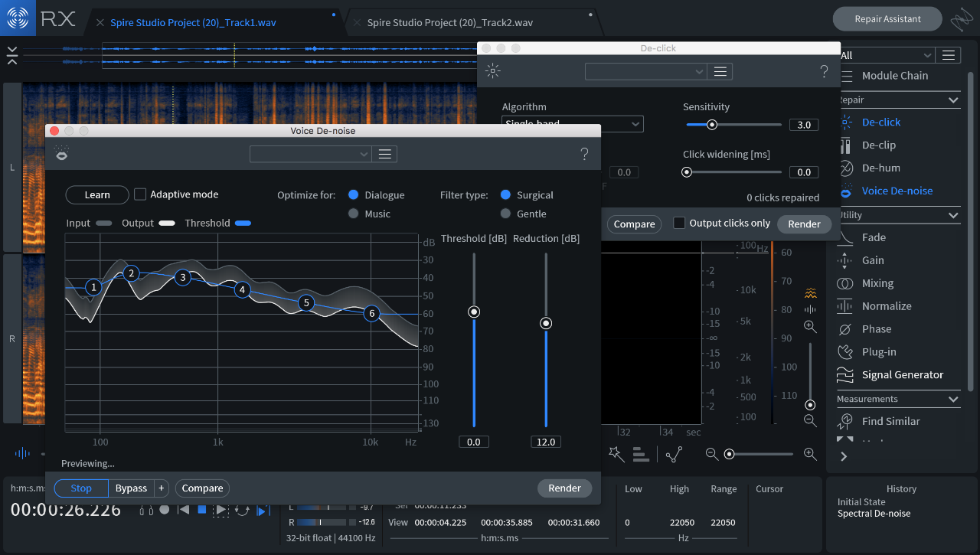Collapse the Utility section
Screen dimensions: 980x555
coord(953,216)
